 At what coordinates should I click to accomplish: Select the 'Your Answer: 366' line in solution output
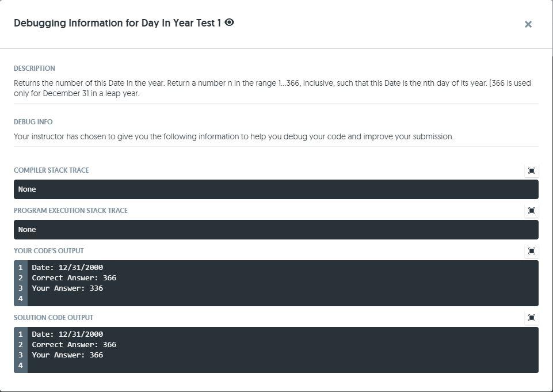(67, 355)
